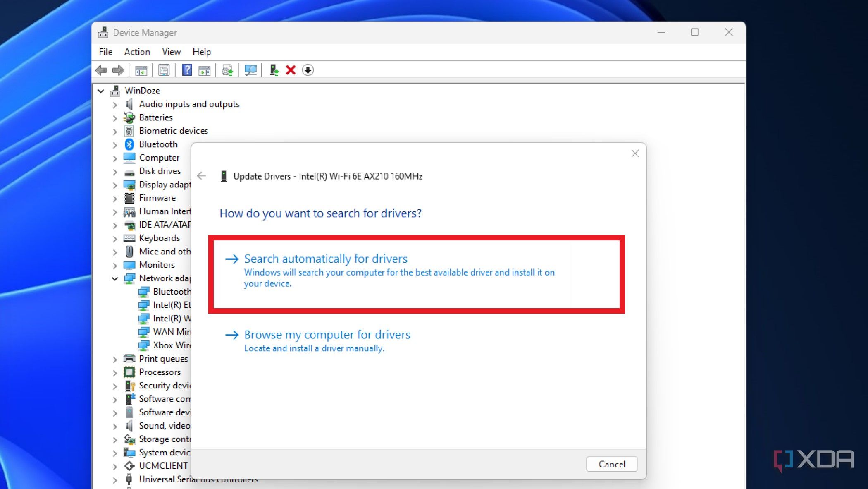Click the Update device driver toolbar icon
Viewport: 868px width, 489px height.
tap(274, 70)
